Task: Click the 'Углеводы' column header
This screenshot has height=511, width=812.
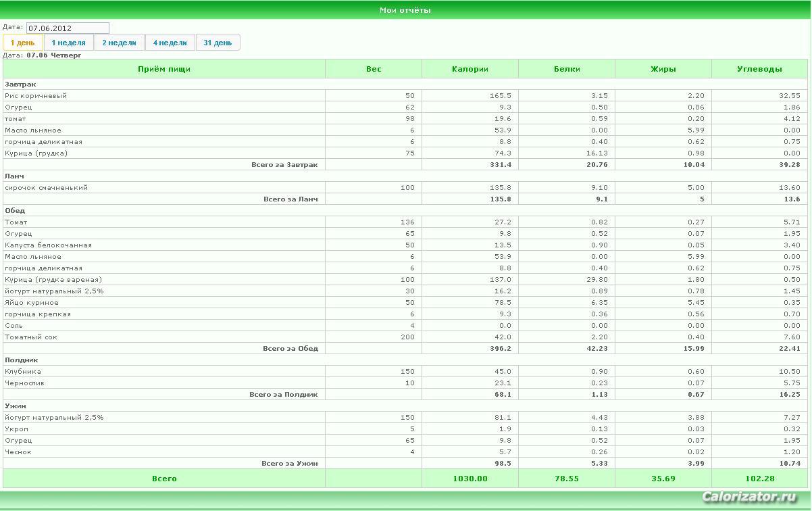Action: point(760,69)
